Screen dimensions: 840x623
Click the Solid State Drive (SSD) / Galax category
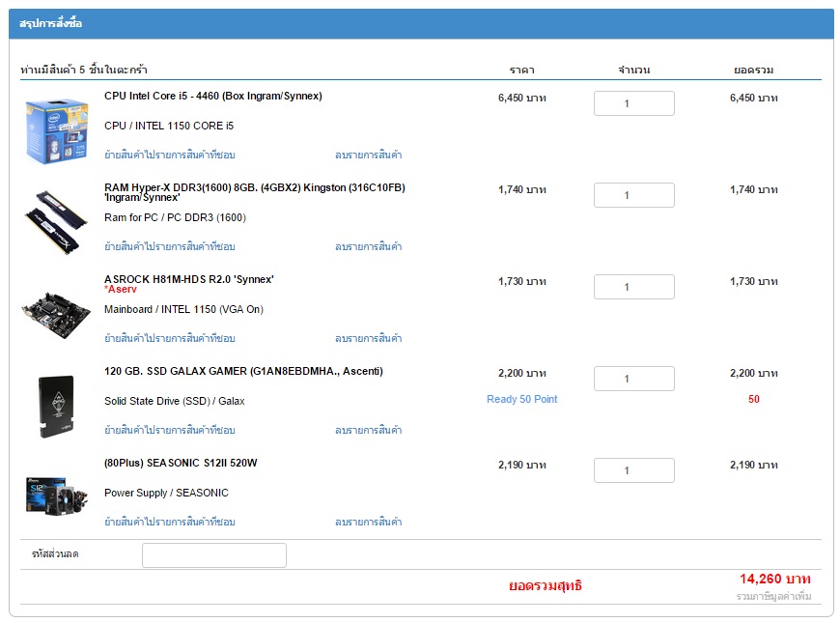(x=175, y=401)
